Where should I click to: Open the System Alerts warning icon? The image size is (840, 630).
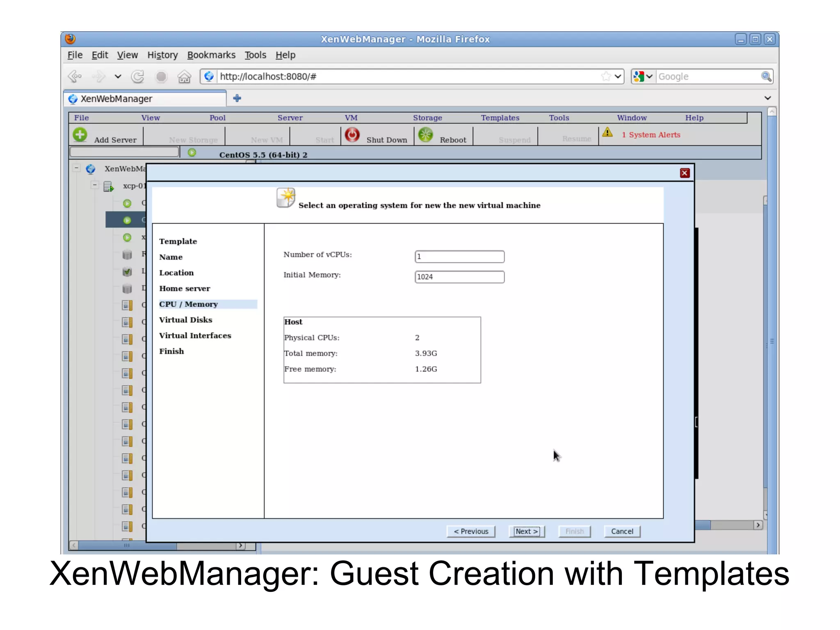tap(607, 132)
